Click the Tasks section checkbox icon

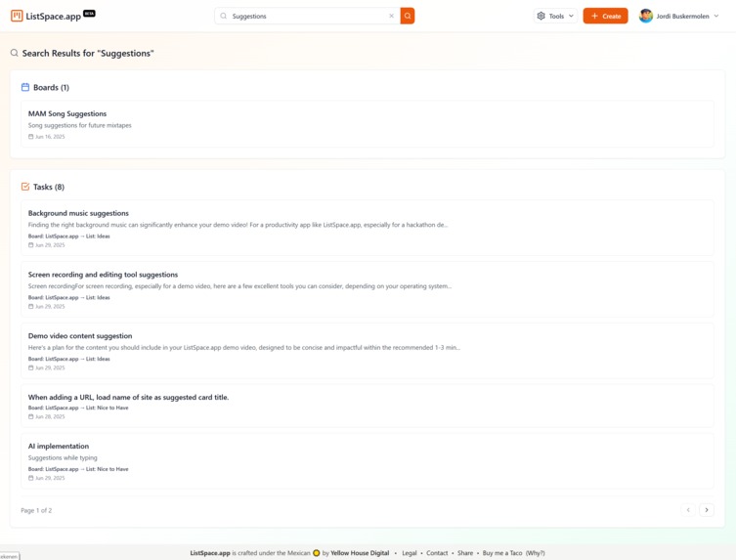pyautogui.click(x=25, y=187)
